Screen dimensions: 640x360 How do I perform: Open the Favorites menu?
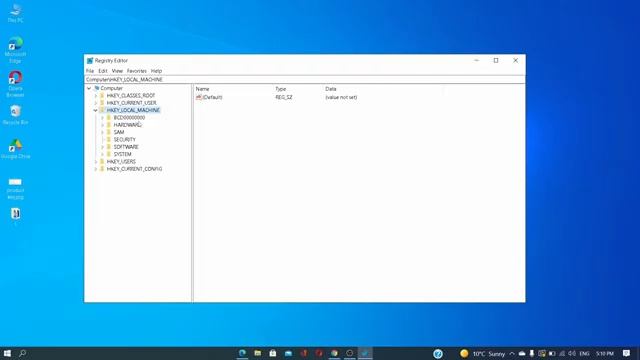pyautogui.click(x=136, y=71)
